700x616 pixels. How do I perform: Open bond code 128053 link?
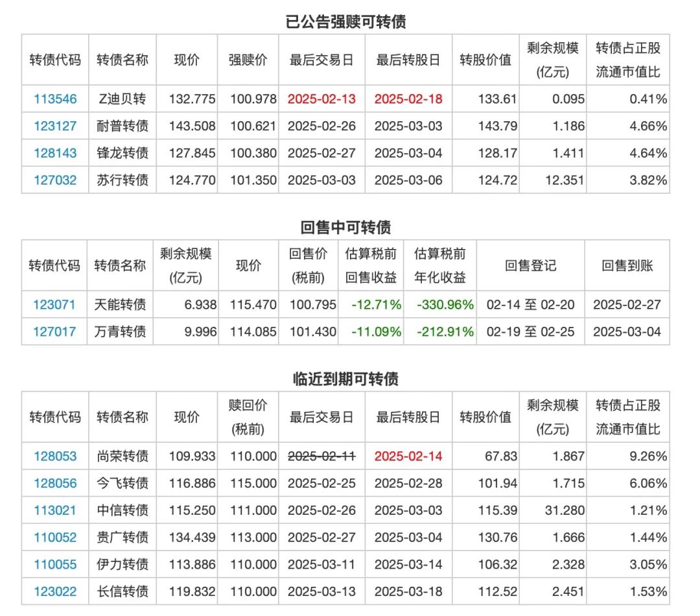[55, 456]
